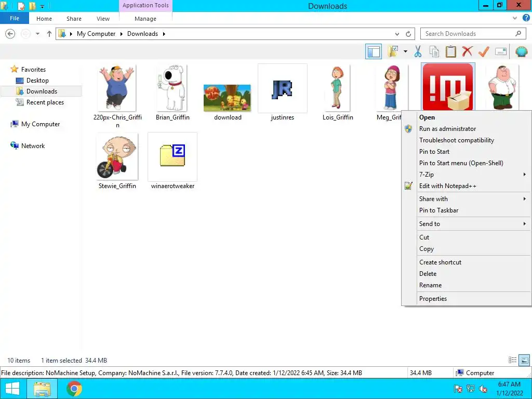
Task: Toggle the navigation pane layout button
Action: pyautogui.click(x=373, y=51)
